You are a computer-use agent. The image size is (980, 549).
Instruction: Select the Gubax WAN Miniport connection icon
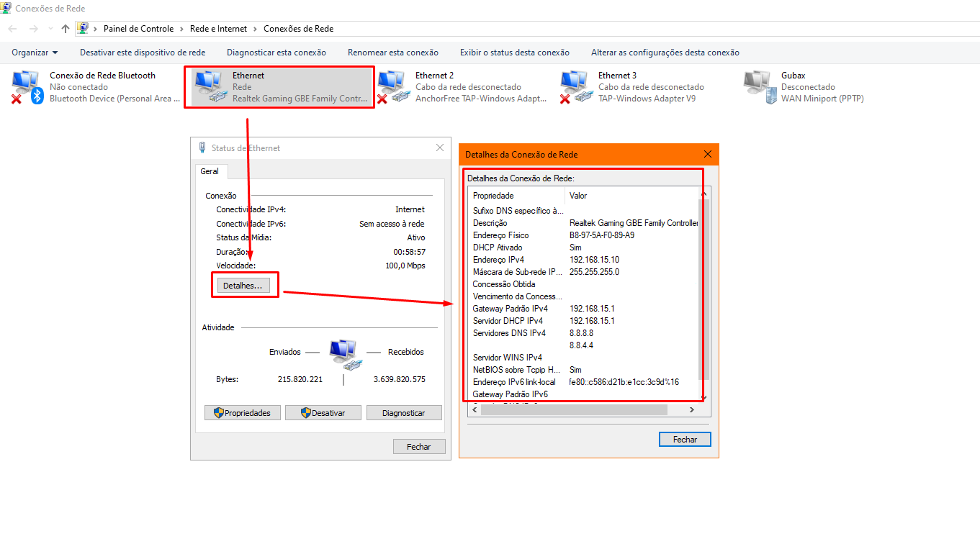[x=759, y=87]
